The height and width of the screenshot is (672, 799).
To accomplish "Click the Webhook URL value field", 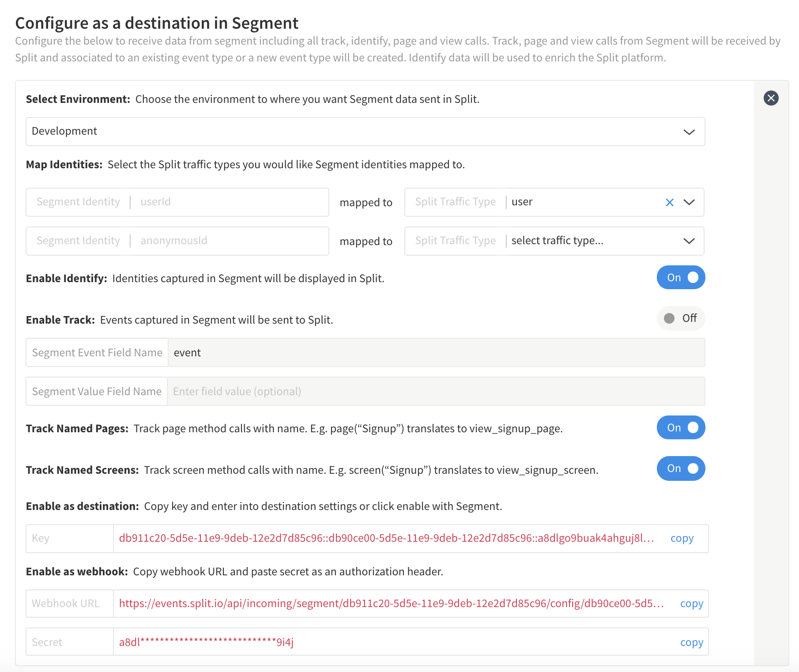I will tap(391, 604).
